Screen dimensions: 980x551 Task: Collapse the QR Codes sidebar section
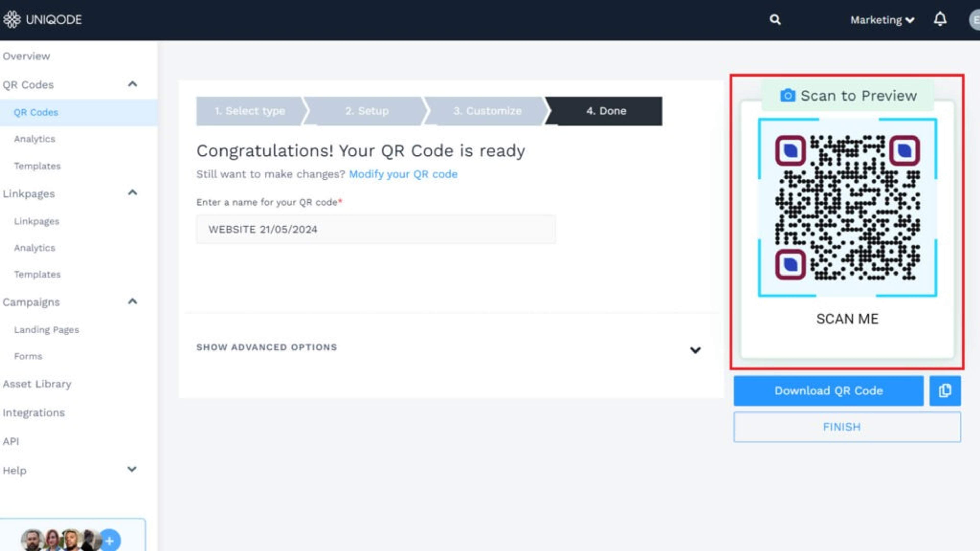132,84
